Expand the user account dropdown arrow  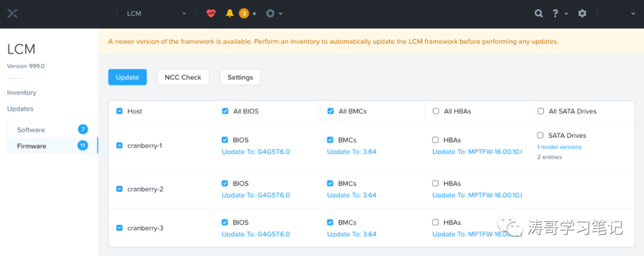(x=633, y=14)
